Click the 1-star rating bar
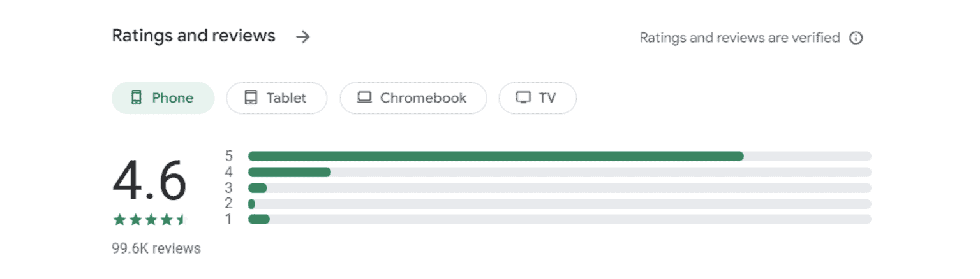This screenshot has height=279, width=980. (x=560, y=219)
